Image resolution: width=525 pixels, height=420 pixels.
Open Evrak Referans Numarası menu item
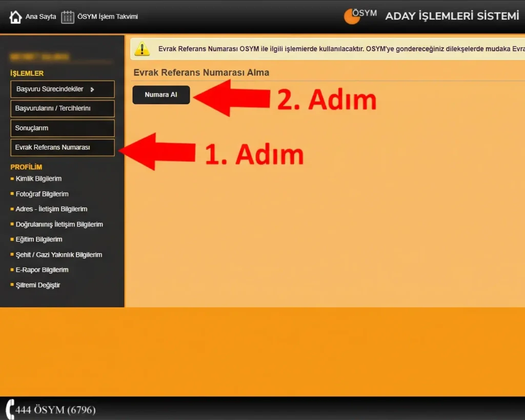point(63,147)
